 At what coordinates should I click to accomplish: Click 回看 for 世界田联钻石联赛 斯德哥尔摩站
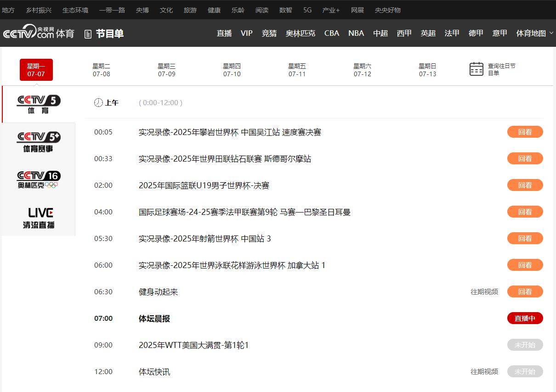click(x=525, y=158)
